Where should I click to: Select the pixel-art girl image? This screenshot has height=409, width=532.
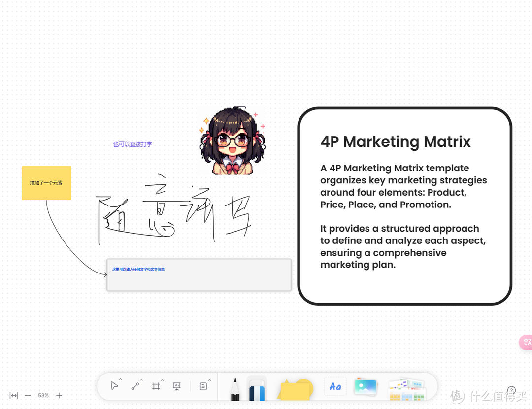pos(233,141)
